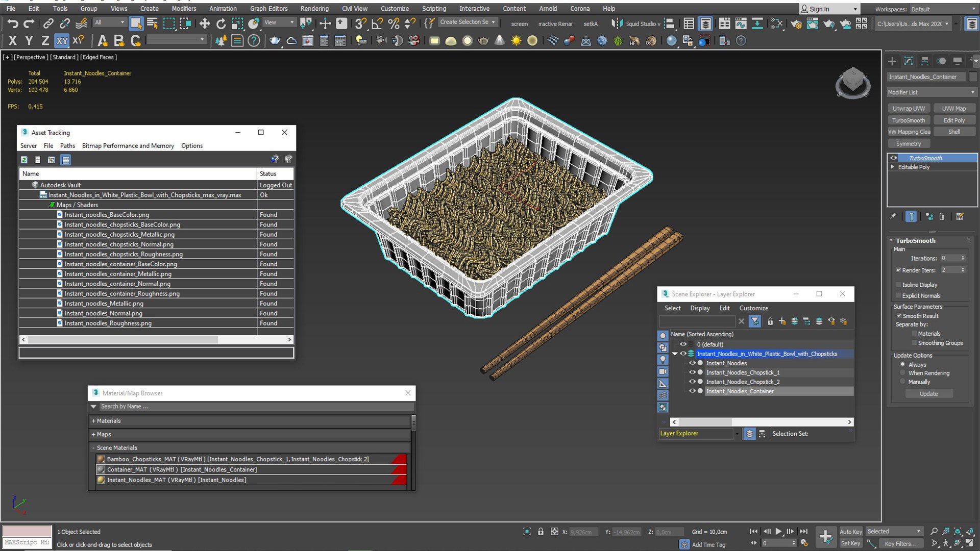
Task: Click the Update button in TurboSmooth
Action: (928, 394)
